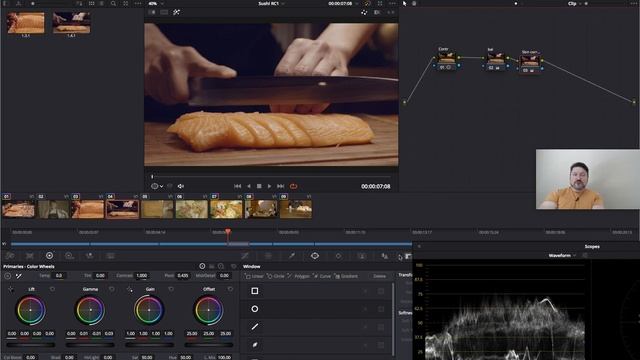
Task: Switch Primaries to Log mode
Action: pyautogui.click(x=221, y=267)
